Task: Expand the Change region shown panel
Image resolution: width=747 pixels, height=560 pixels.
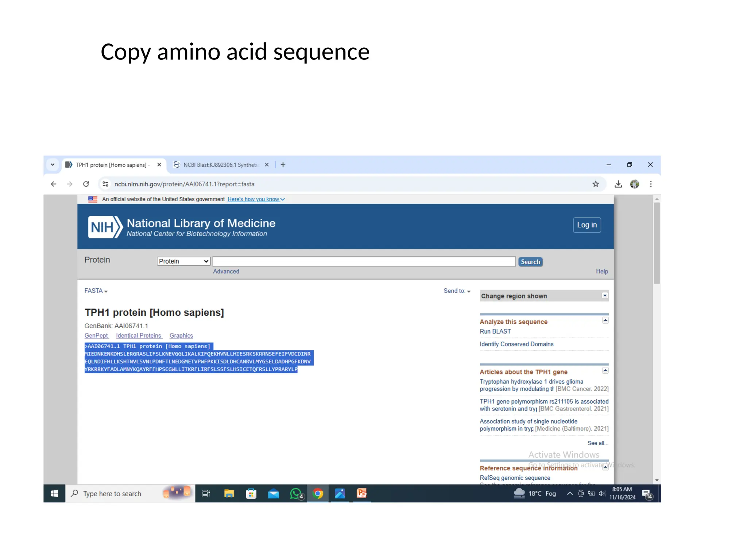Action: (605, 296)
